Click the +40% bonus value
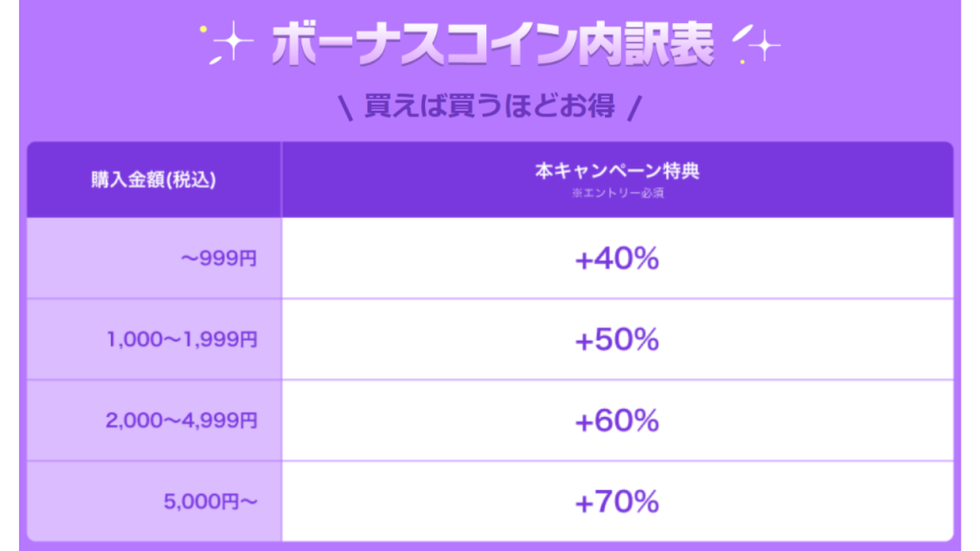 (x=616, y=258)
